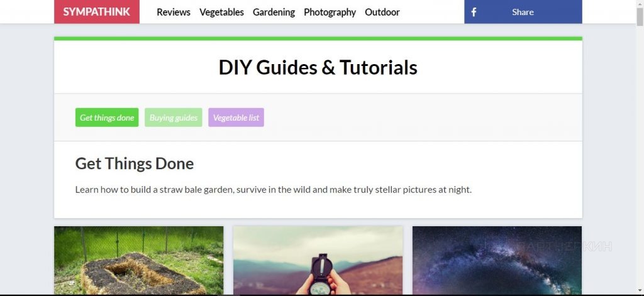Select Gardening in the top navigation
Image resolution: width=644 pixels, height=296 pixels.
click(x=274, y=13)
